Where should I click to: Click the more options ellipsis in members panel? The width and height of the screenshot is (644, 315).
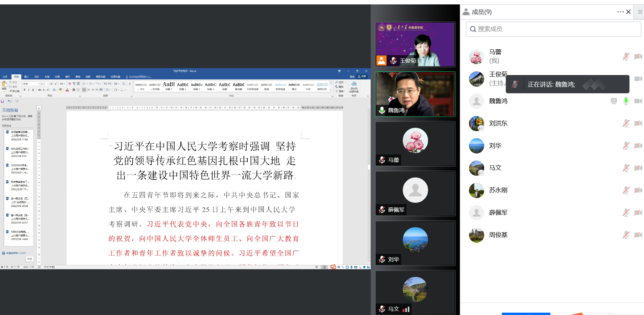click(x=620, y=12)
